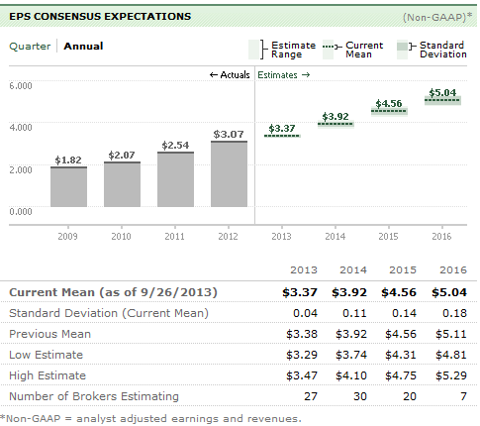480x426 pixels.
Task: Select the 2009 actual EPS bar
Action: [69, 187]
